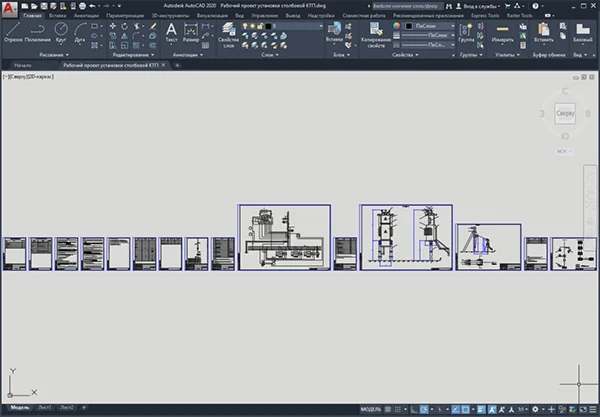Click the Rotate tool icon
The width and height of the screenshot is (600, 417).
[x=124, y=26]
